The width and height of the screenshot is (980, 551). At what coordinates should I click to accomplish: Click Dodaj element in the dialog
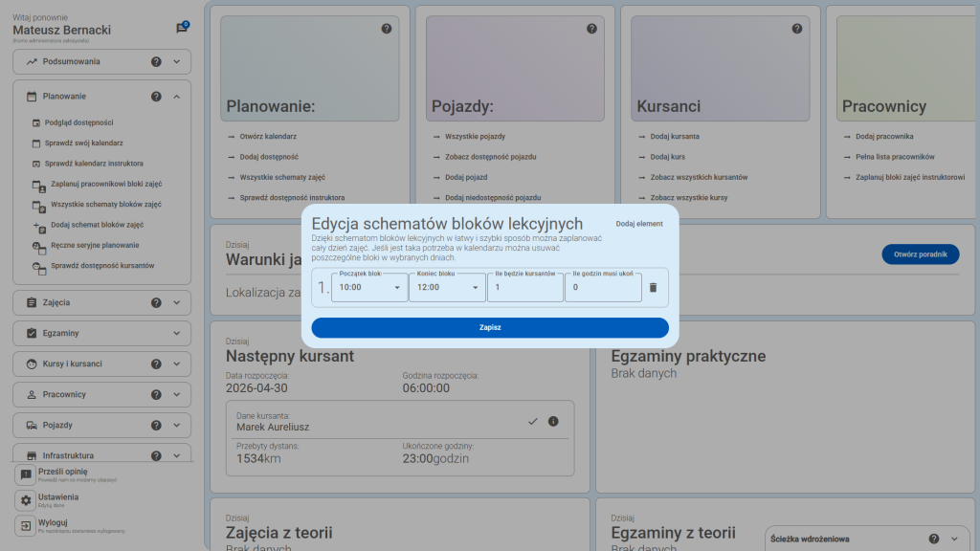pyautogui.click(x=639, y=224)
